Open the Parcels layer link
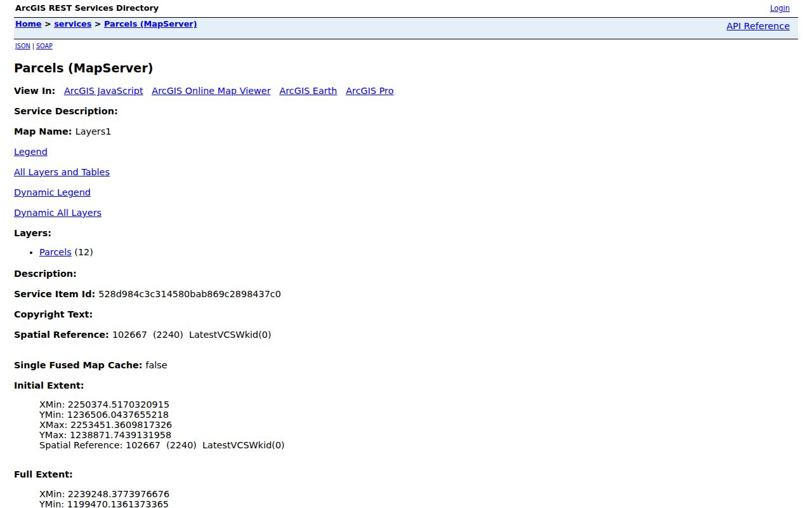 pyautogui.click(x=55, y=252)
